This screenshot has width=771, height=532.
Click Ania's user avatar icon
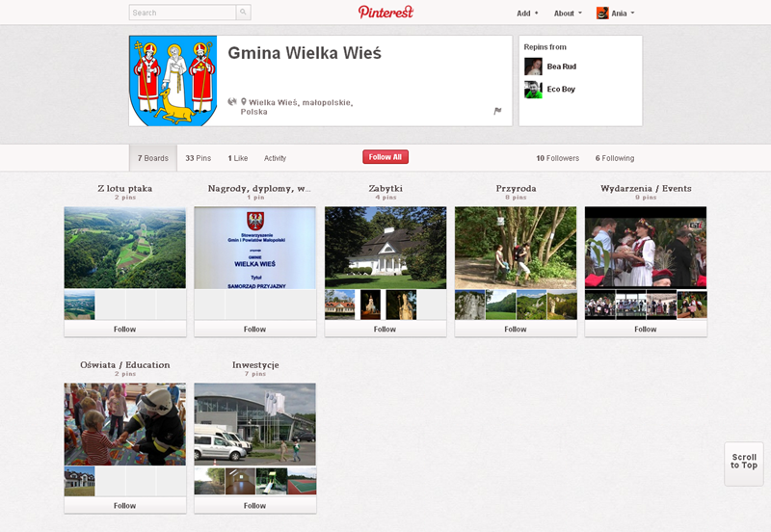pos(602,13)
